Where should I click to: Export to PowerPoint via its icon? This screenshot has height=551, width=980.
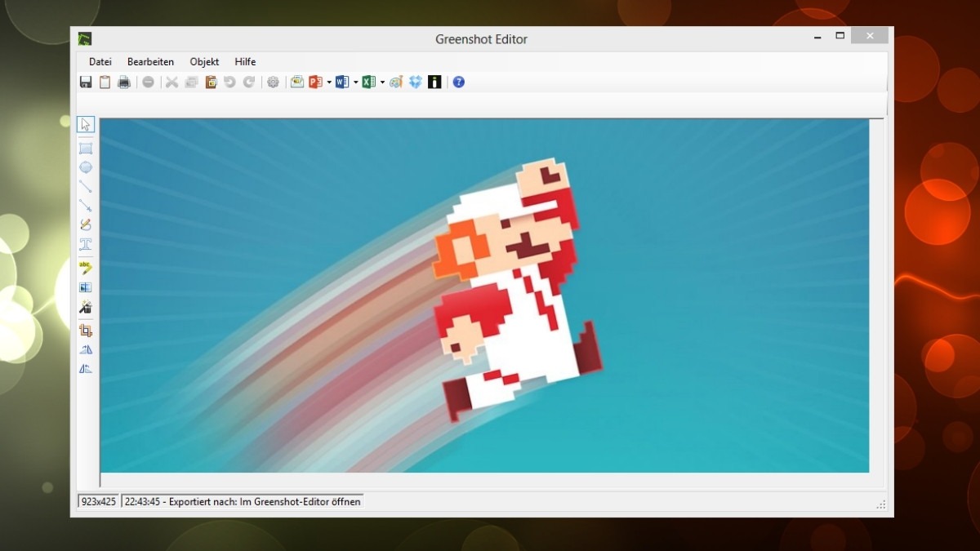tap(316, 82)
